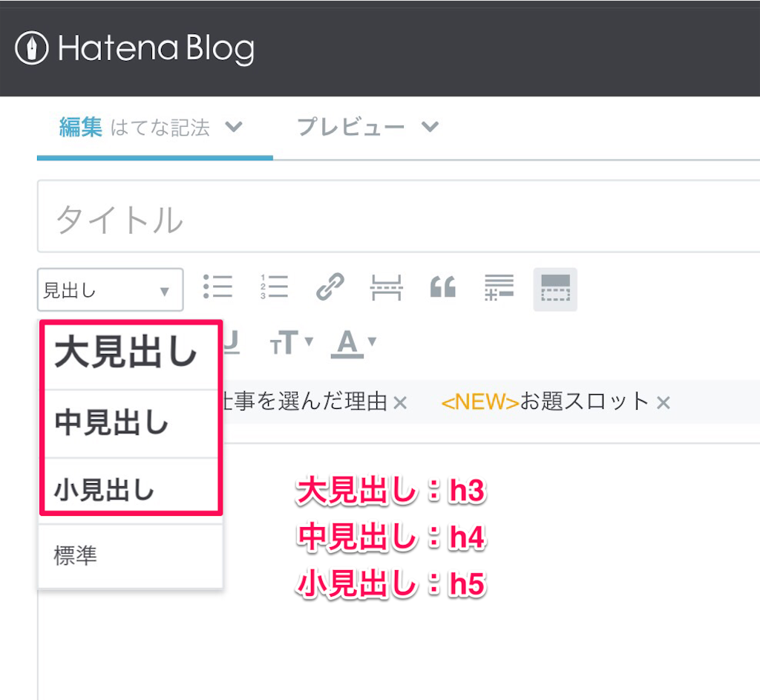Insert a blockquote
This screenshot has width=760, height=700.
(x=443, y=287)
